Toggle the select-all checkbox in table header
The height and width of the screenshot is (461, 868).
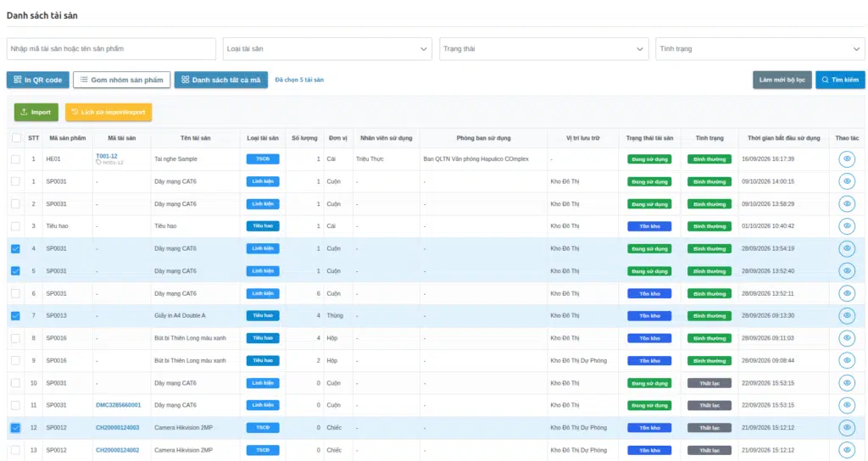[16, 138]
